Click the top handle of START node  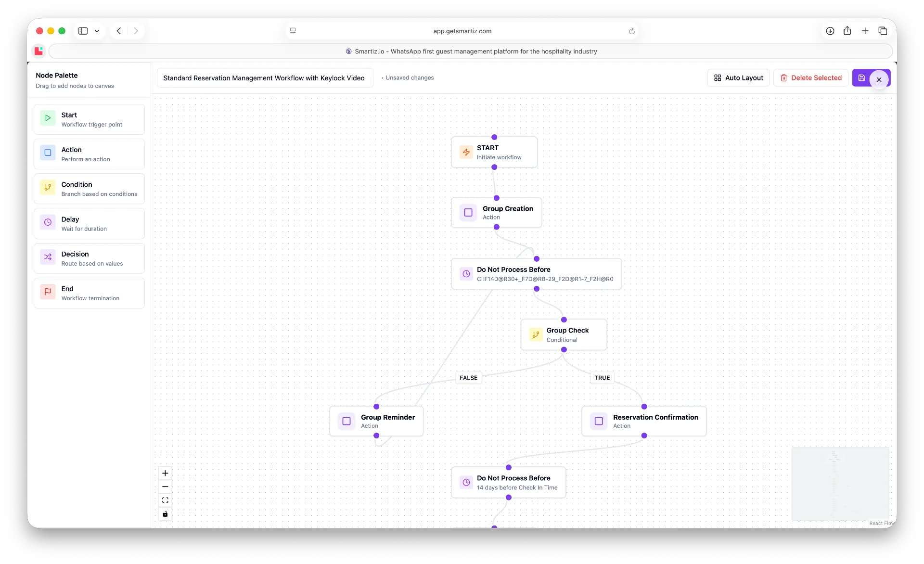tap(494, 137)
